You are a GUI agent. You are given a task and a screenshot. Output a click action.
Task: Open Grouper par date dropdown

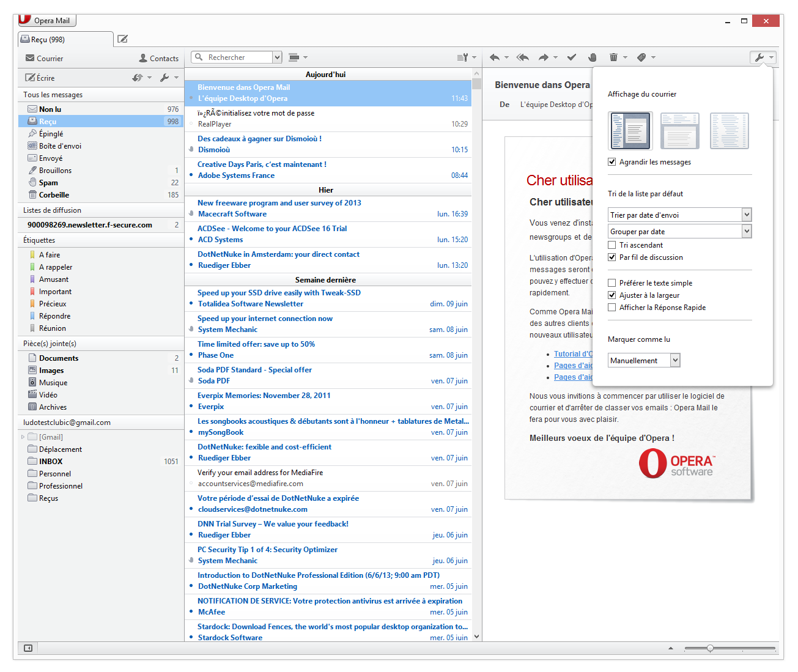(x=679, y=231)
